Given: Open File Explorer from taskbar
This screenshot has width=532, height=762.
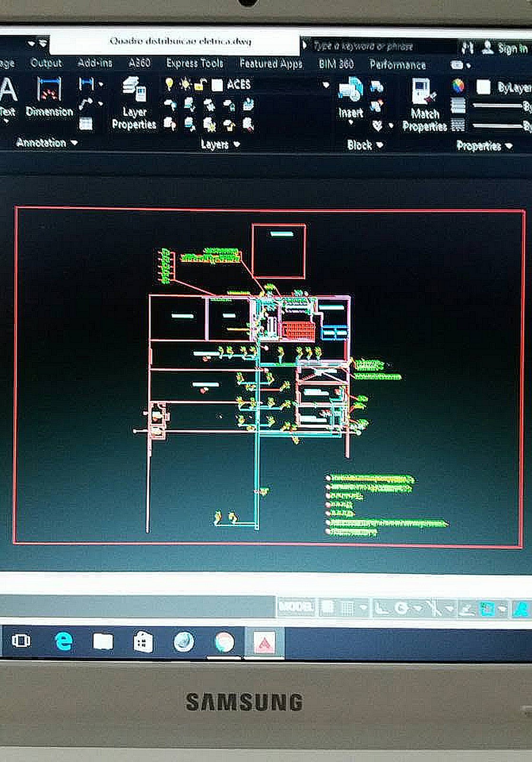Looking at the screenshot, I should click(103, 642).
